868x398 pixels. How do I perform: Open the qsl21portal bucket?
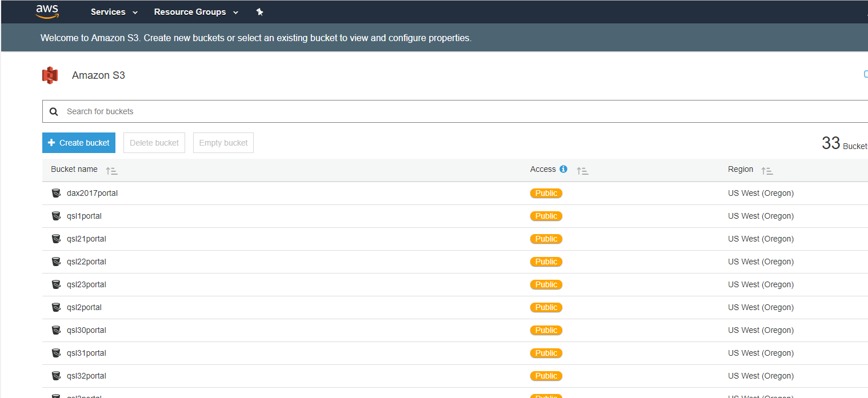[86, 239]
